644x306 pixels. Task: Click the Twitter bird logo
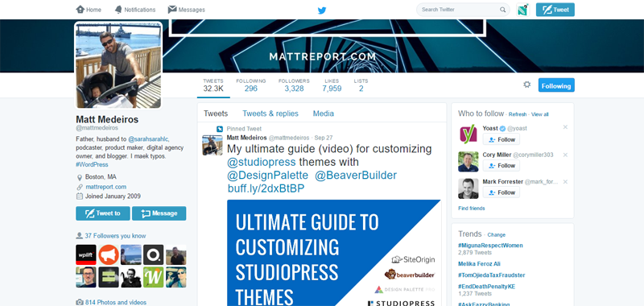322,10
